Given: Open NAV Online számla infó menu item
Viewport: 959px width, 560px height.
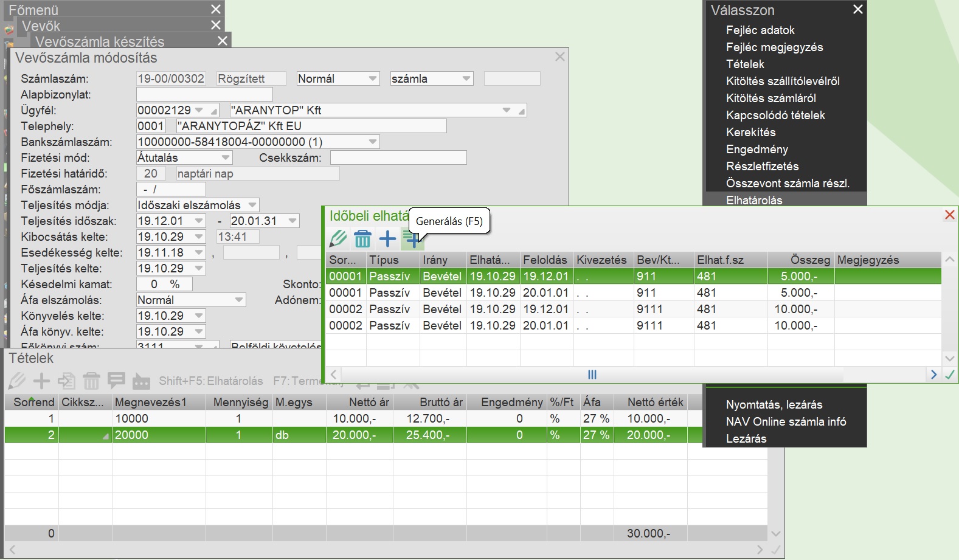Looking at the screenshot, I should 786,421.
